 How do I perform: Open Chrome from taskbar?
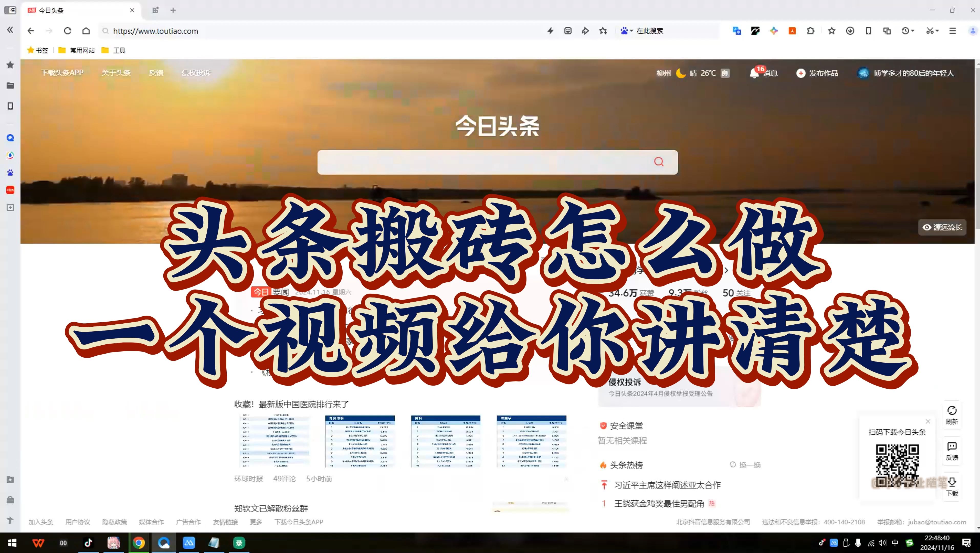coord(139,543)
